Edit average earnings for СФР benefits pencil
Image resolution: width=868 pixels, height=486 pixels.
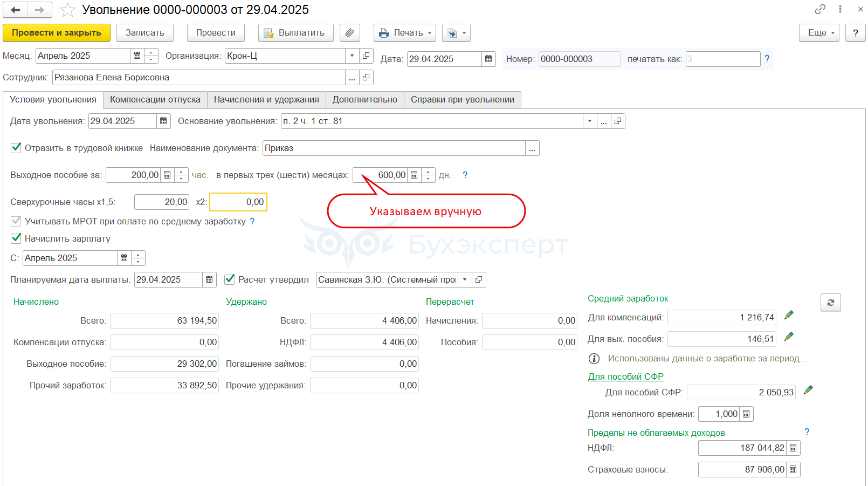pyautogui.click(x=808, y=390)
